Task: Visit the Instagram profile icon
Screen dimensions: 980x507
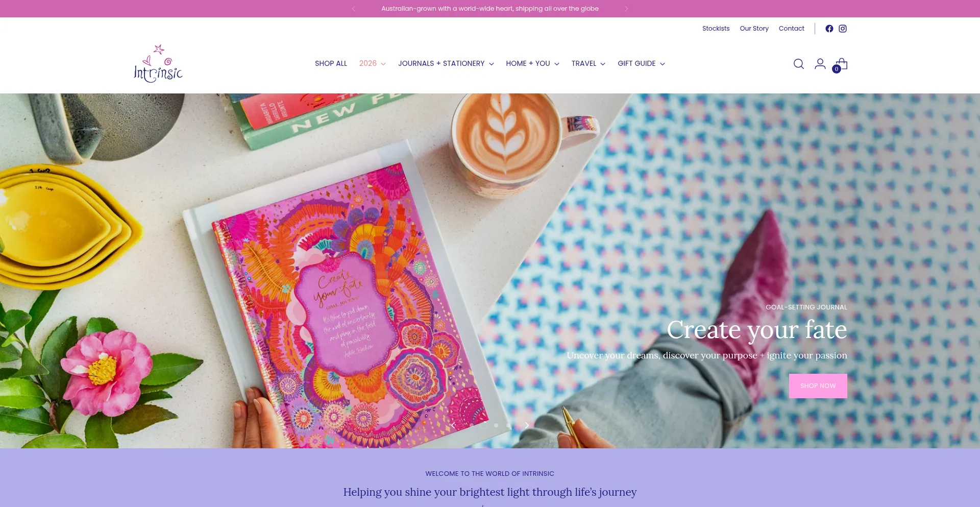Action: click(x=843, y=29)
